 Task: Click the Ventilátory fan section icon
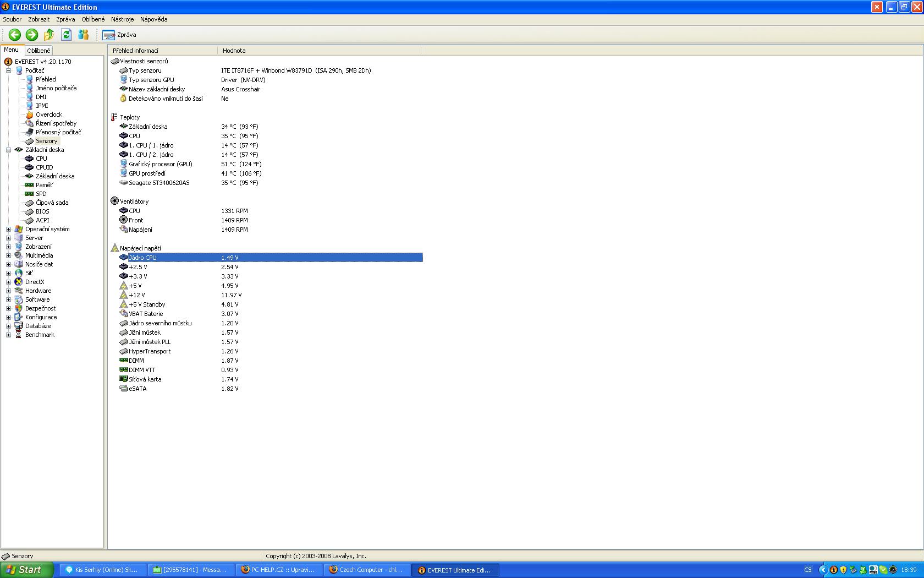pos(114,201)
